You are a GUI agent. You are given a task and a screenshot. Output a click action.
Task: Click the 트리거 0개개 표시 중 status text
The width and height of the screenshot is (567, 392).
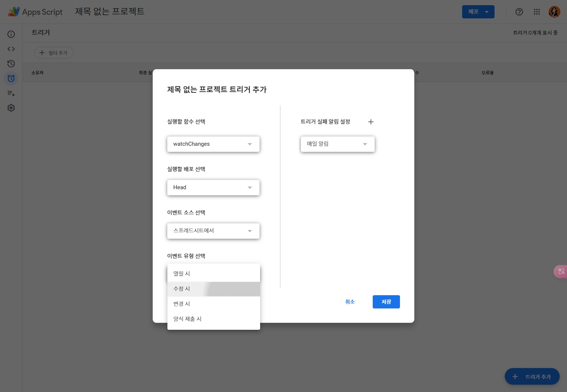click(535, 33)
